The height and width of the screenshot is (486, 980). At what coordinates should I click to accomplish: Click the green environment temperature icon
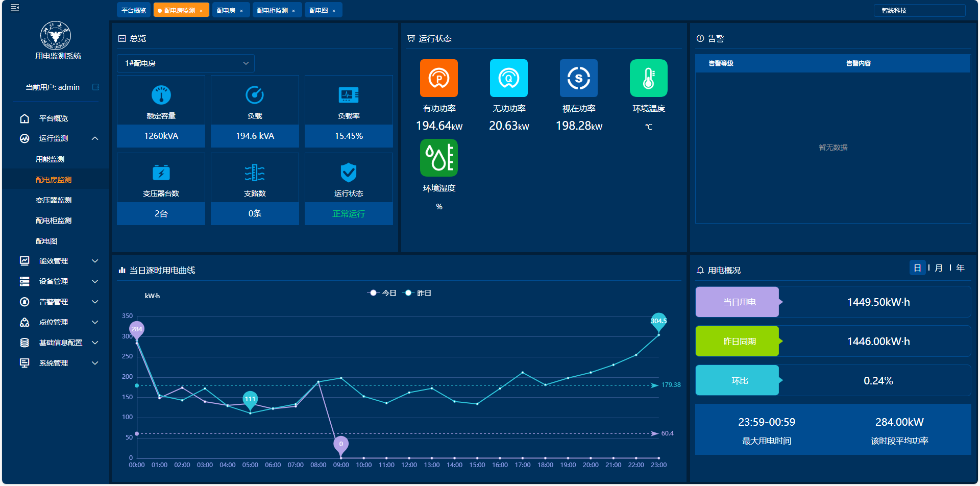[648, 78]
